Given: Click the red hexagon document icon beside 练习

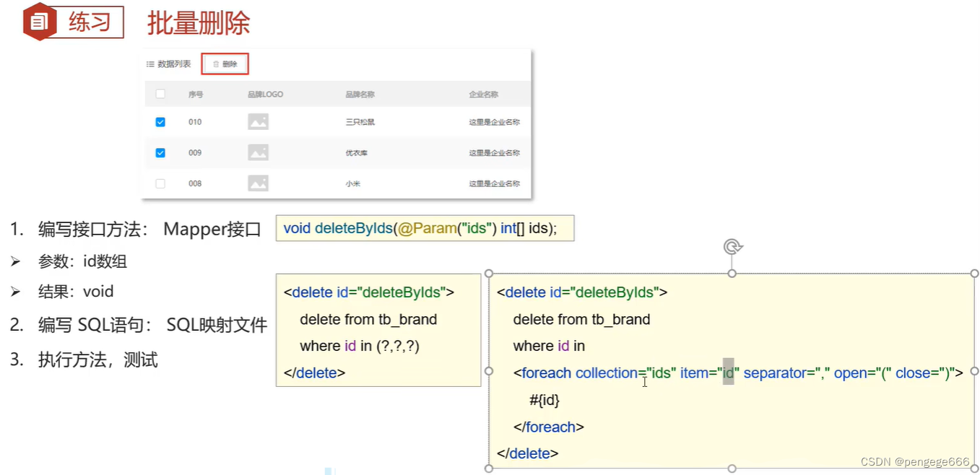Looking at the screenshot, I should 40,22.
